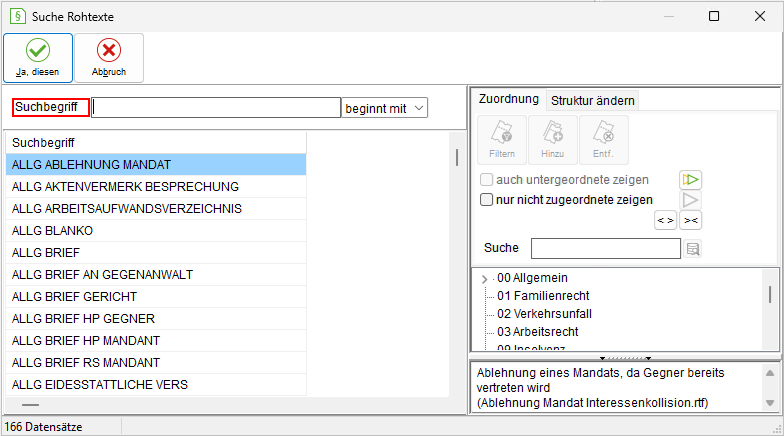Focus the Suche field in Zuordnung panel

coord(606,248)
